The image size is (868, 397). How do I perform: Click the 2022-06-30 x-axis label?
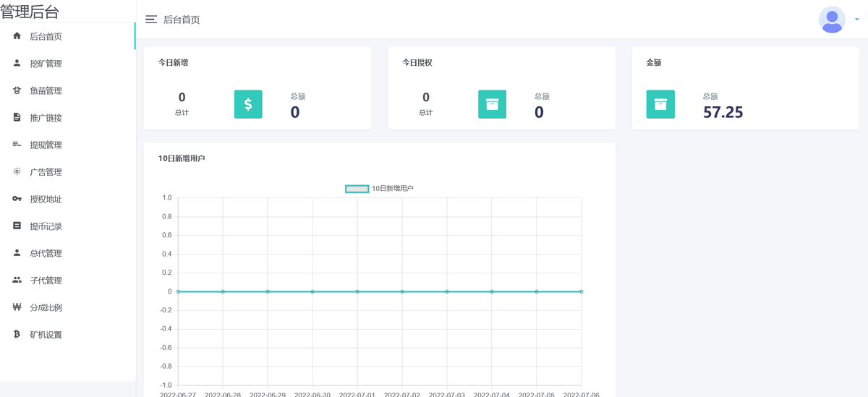coord(312,394)
